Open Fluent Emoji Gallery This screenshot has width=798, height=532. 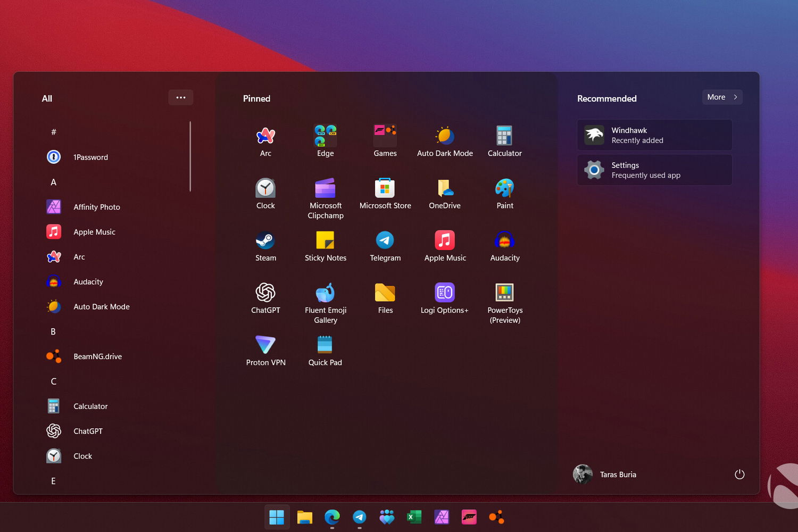click(326, 303)
